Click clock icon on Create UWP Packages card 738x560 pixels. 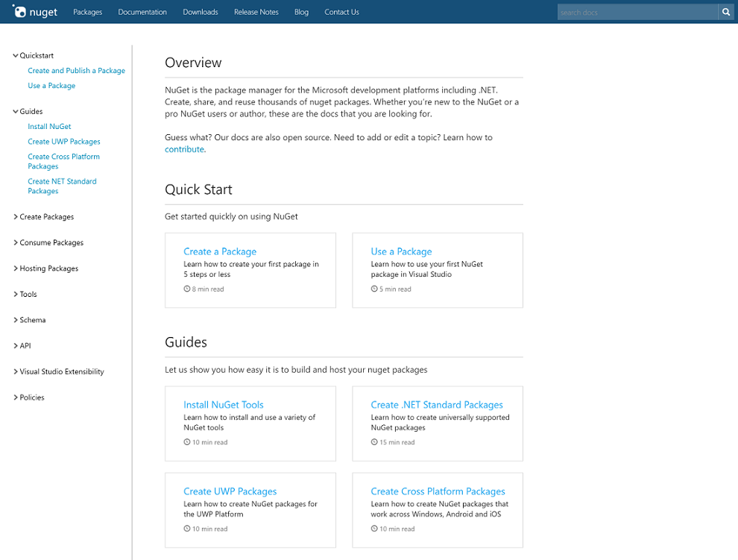pyautogui.click(x=187, y=529)
